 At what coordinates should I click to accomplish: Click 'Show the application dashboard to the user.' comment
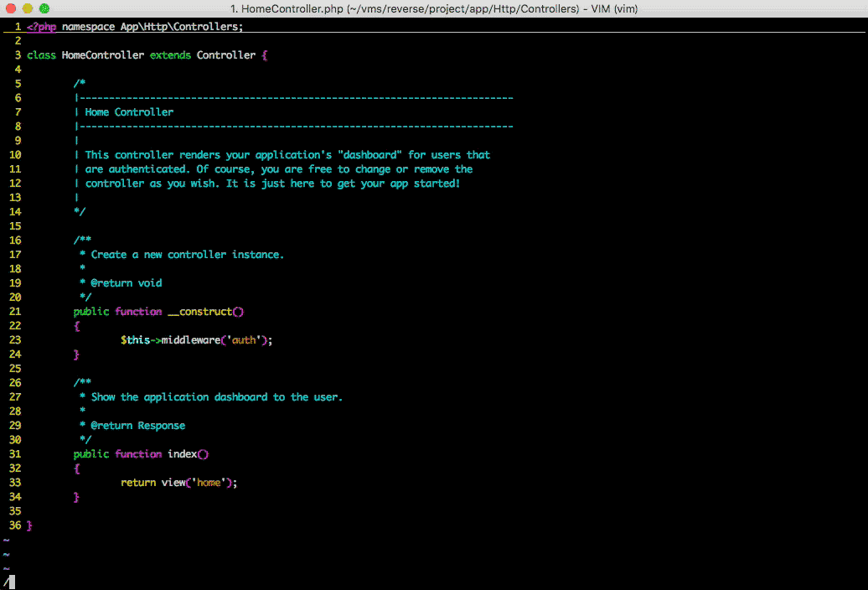click(216, 397)
